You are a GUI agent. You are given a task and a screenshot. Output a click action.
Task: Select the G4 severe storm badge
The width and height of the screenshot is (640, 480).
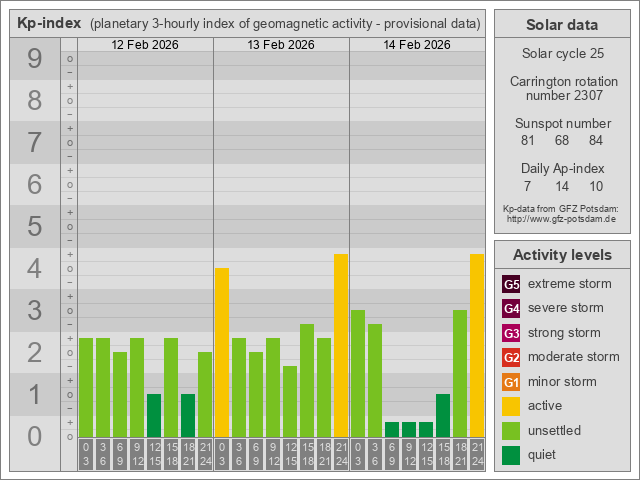[511, 308]
